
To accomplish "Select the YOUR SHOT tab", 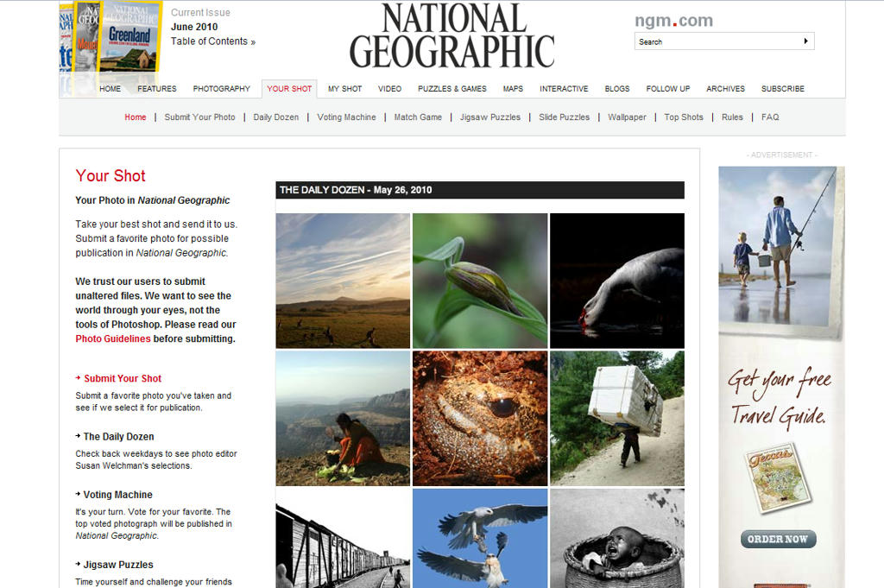I will [x=289, y=89].
